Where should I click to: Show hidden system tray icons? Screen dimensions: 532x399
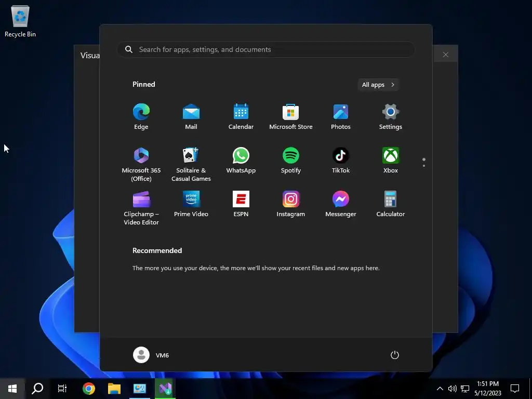(x=440, y=389)
